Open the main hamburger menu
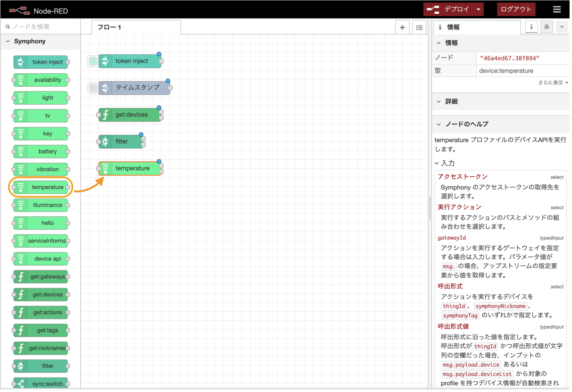The height and width of the screenshot is (392, 572). click(x=557, y=9)
